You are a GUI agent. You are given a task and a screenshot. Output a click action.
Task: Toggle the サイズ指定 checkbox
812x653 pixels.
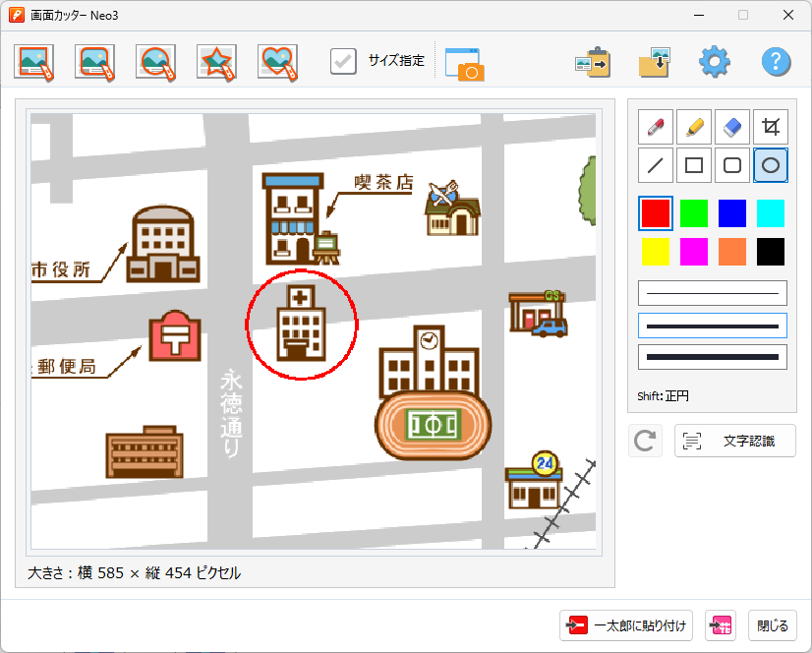point(344,61)
